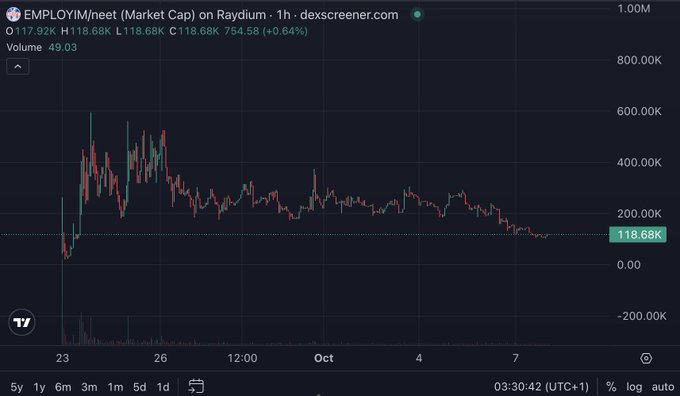
Task: Click the TradingView logo badge
Action: (x=22, y=322)
